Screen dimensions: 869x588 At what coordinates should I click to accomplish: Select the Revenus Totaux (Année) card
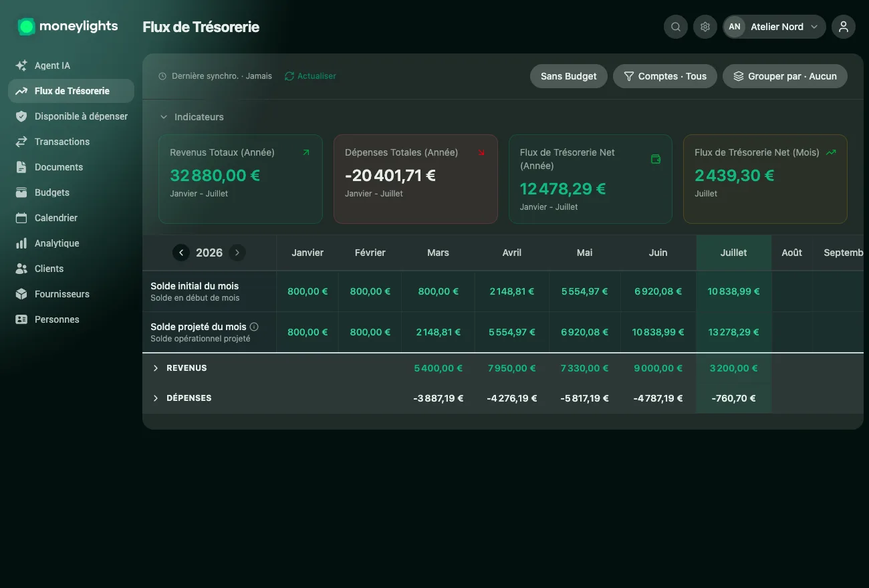click(x=241, y=179)
